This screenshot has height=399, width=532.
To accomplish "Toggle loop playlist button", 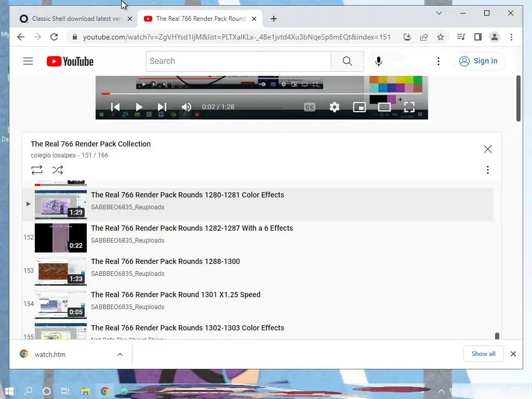I will tap(37, 170).
